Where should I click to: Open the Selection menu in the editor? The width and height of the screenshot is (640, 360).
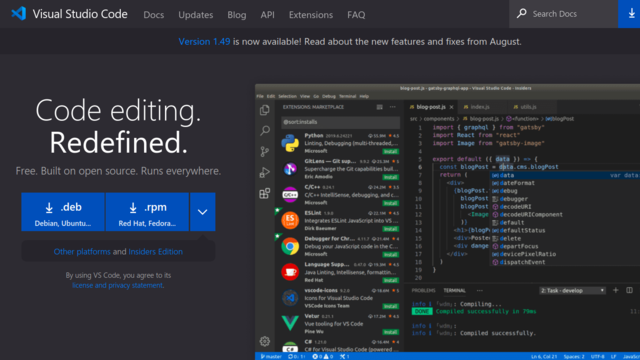tap(287, 96)
